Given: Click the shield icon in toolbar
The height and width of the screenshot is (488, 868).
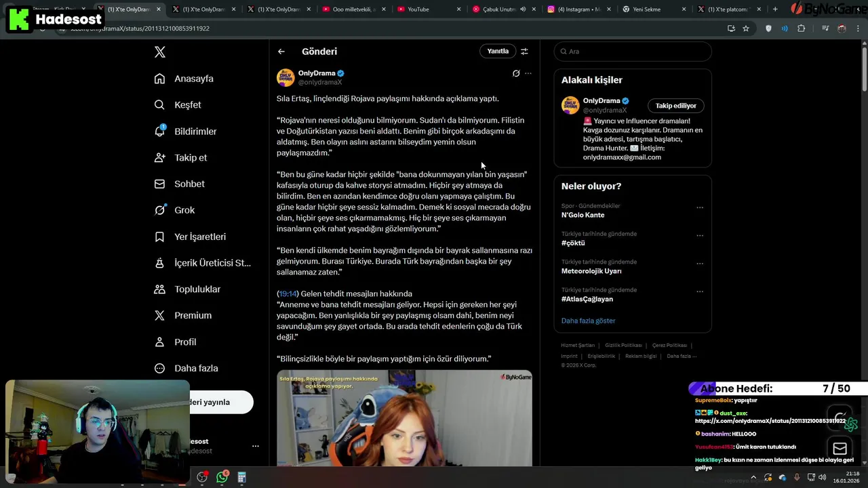Looking at the screenshot, I should 768,28.
